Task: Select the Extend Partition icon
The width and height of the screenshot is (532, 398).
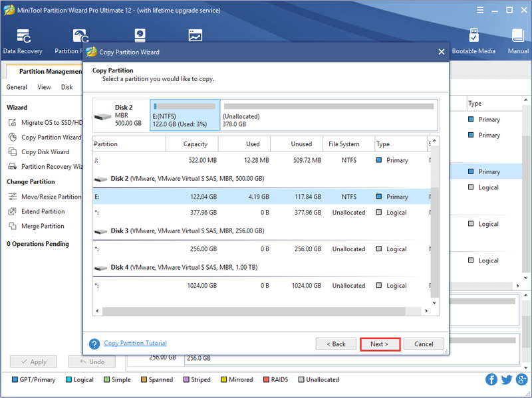Action: 13,211
